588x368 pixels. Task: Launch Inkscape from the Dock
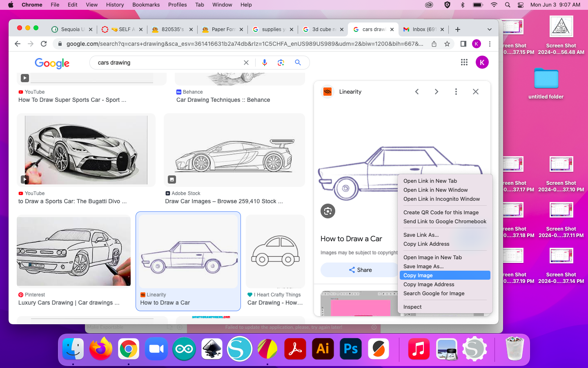[x=212, y=349]
